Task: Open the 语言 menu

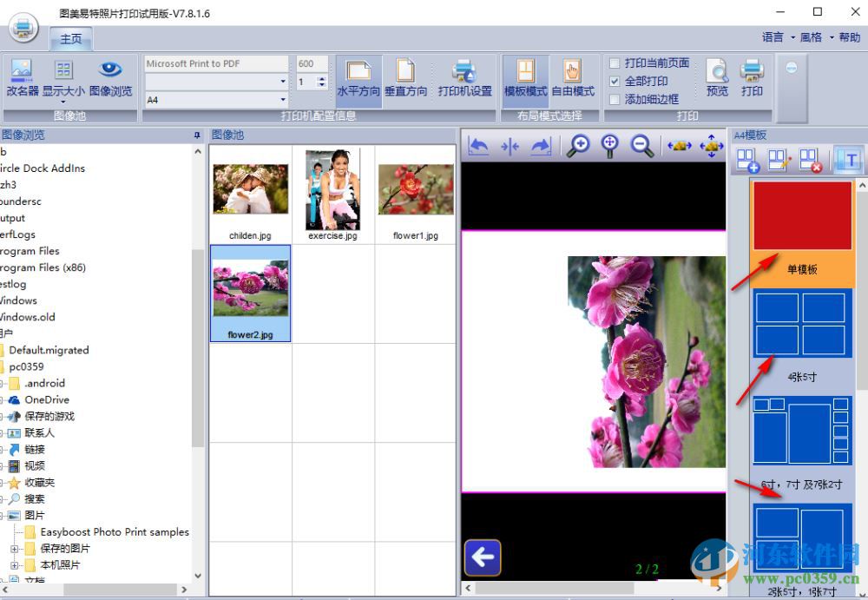Action: tap(773, 37)
